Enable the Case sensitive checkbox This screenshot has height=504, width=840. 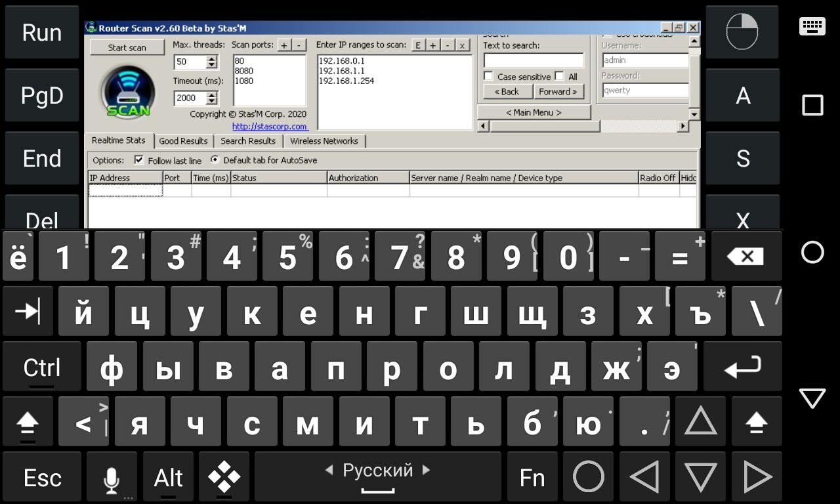[488, 76]
